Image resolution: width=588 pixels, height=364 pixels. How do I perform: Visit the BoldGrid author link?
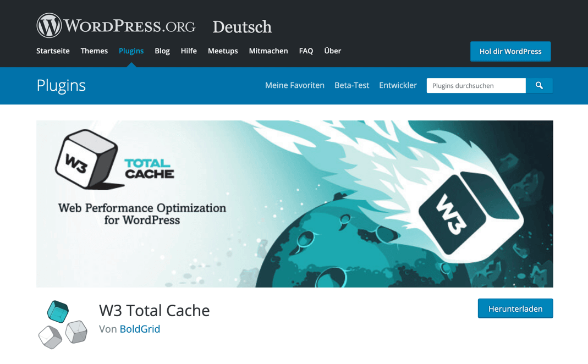click(x=140, y=329)
